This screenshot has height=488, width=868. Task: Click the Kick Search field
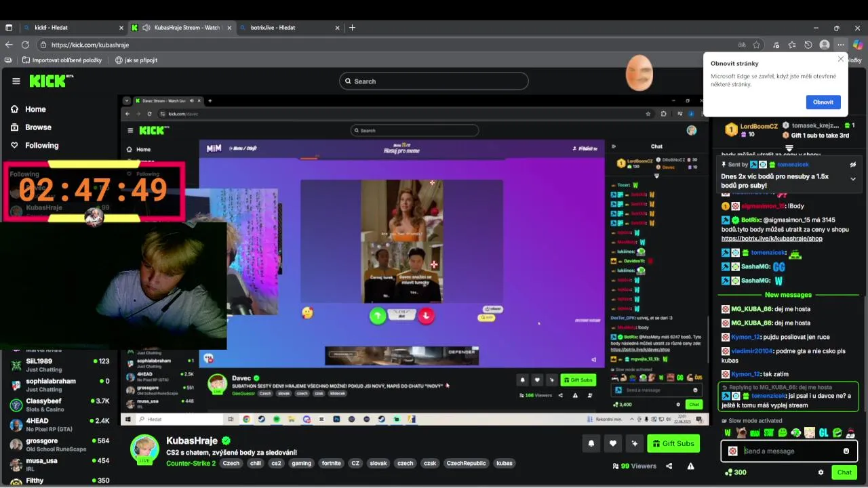point(434,81)
